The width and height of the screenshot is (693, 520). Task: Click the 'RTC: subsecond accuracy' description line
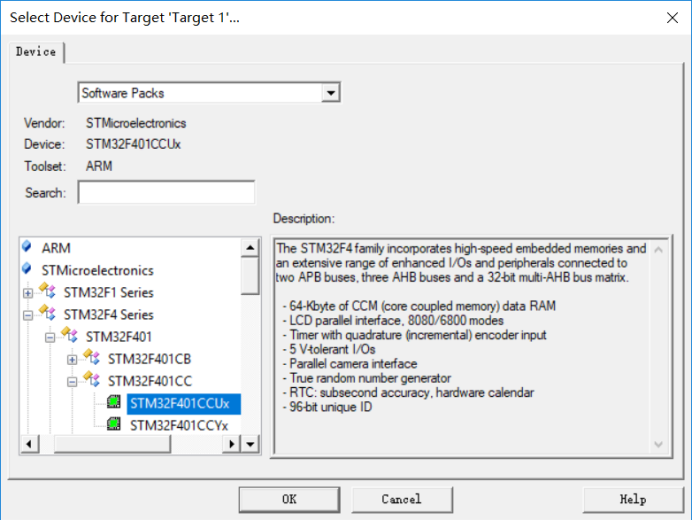tap(408, 392)
